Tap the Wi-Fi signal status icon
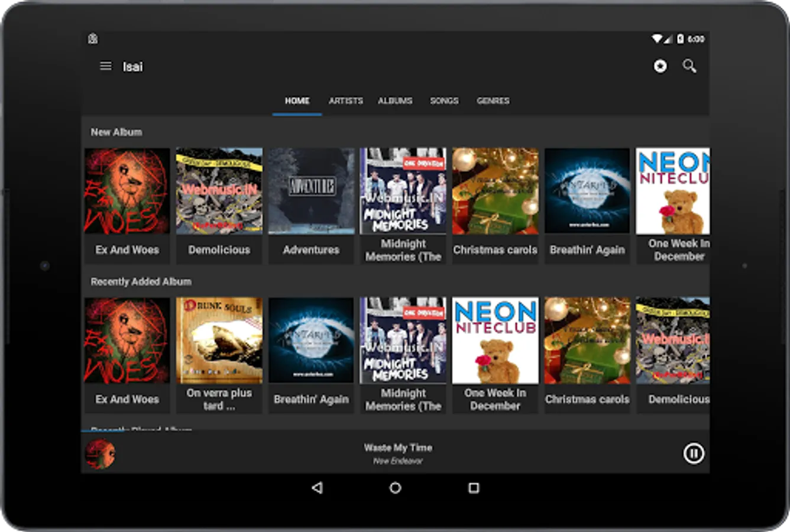This screenshot has width=790, height=532. click(x=658, y=39)
